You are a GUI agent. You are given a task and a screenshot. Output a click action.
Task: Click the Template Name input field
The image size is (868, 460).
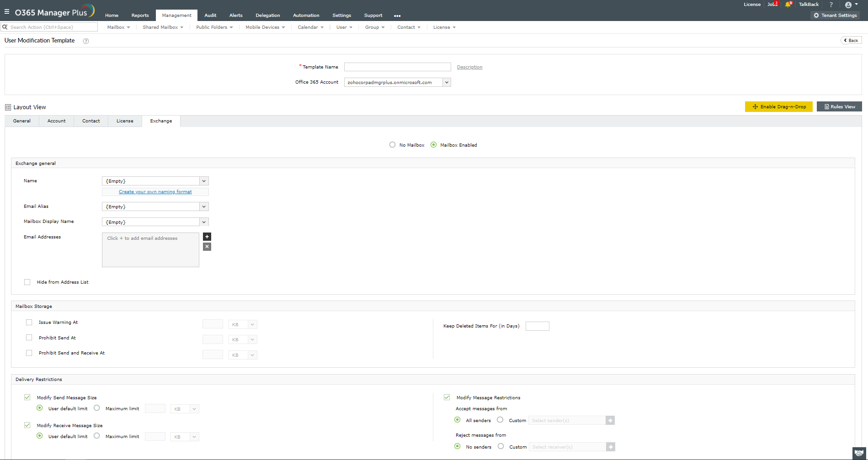tap(397, 67)
